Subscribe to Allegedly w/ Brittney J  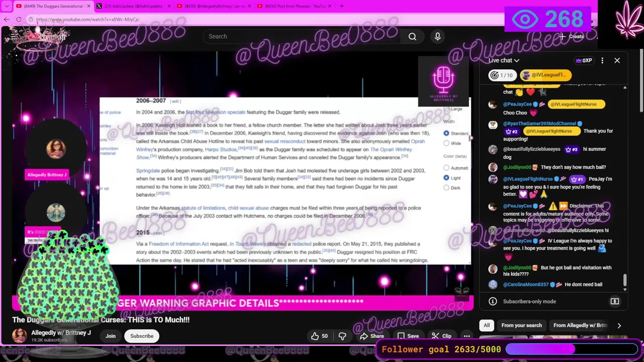[x=142, y=336]
